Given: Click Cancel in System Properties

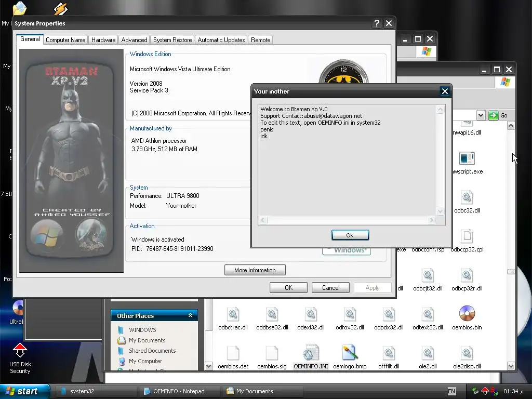Looking at the screenshot, I should (x=330, y=288).
